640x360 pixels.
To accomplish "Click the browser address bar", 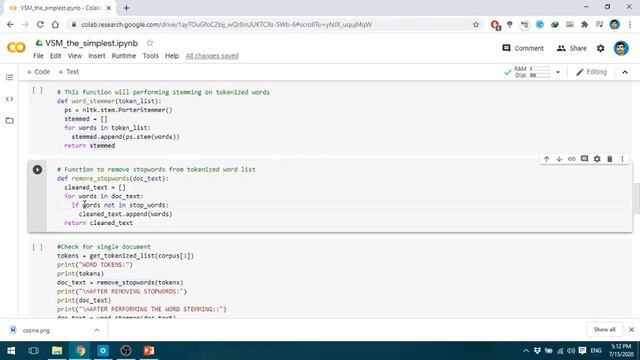I will (269, 24).
